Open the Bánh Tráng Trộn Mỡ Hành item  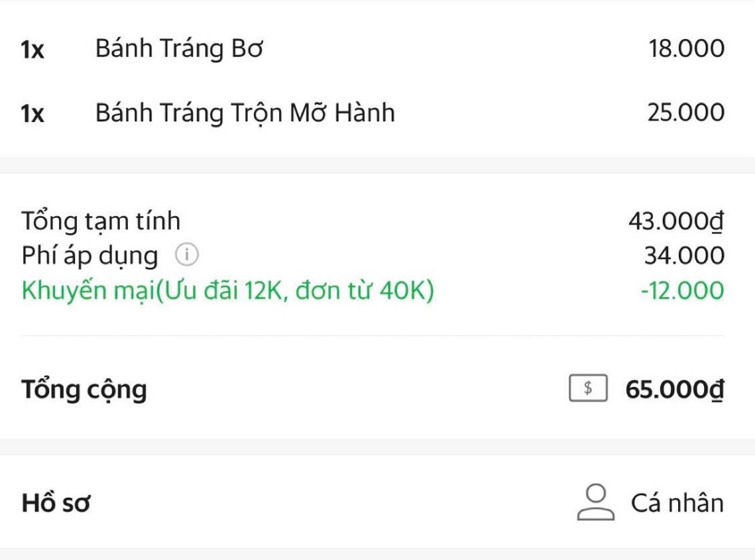(245, 113)
